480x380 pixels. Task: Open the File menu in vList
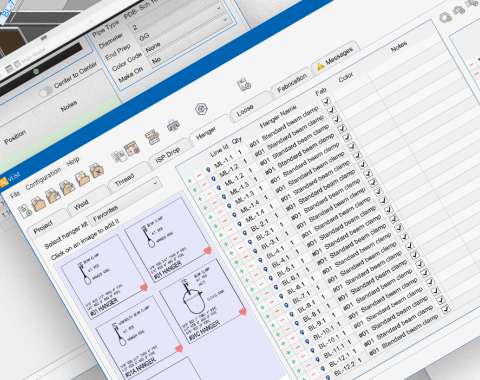(15, 195)
